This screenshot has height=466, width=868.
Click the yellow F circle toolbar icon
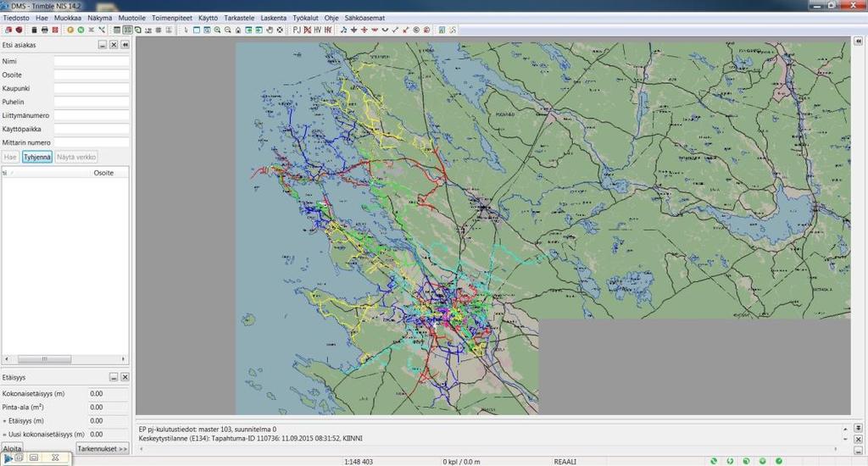coord(70,30)
